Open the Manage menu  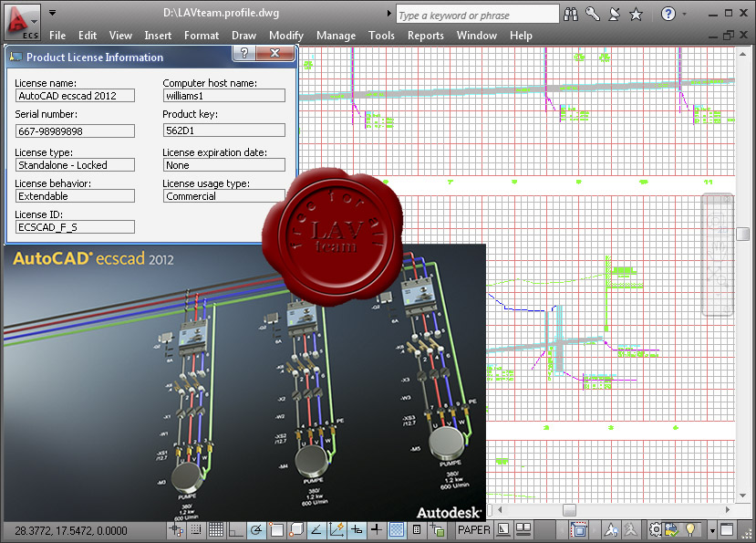[336, 36]
